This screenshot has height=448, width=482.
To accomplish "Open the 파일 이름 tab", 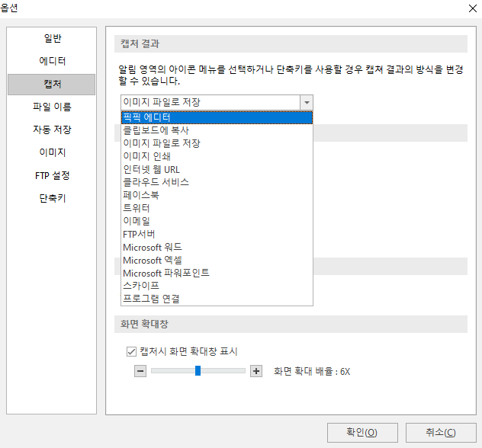I will click(52, 107).
